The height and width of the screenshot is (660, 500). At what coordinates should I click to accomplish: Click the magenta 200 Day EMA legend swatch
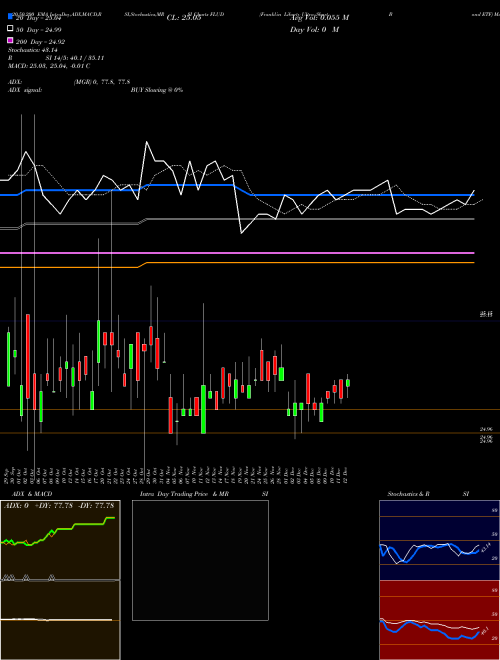(10, 40)
